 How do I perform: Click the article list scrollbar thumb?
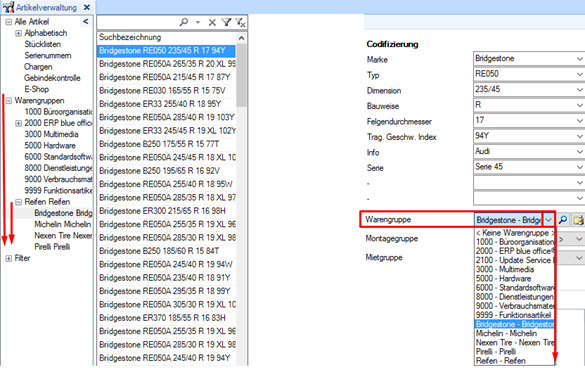(241, 75)
